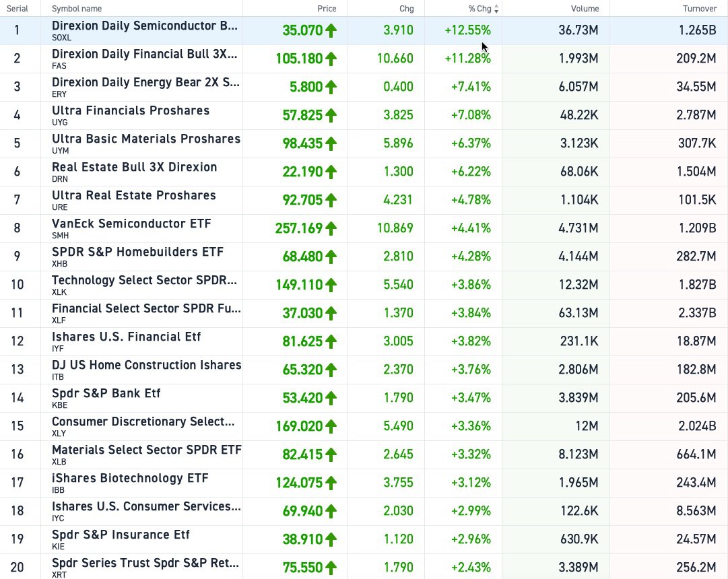The image size is (728, 579).
Task: Click the up arrow beside price 92.705
Action: [331, 201]
